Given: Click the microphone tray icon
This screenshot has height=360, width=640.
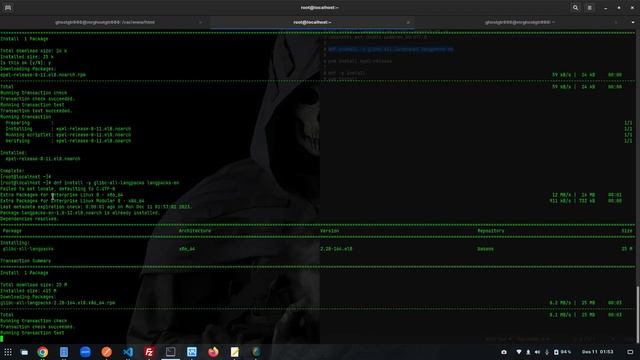Looking at the screenshot, I should pos(547,352).
